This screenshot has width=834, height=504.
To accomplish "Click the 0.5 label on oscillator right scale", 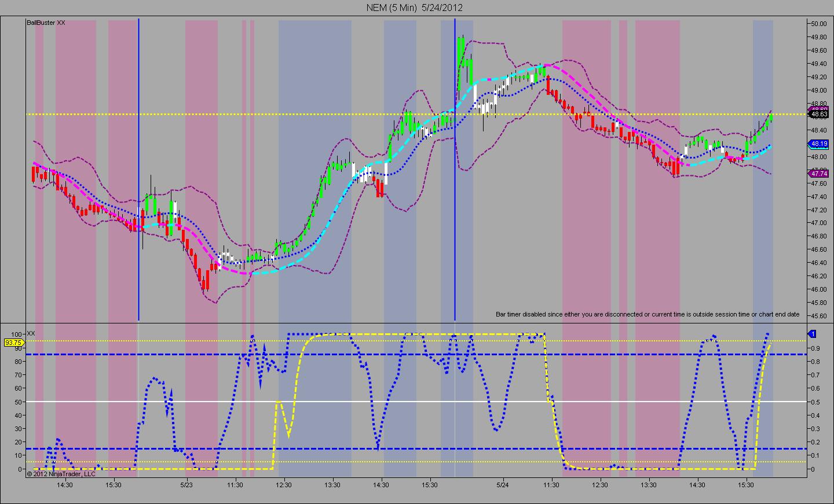I will (x=815, y=402).
